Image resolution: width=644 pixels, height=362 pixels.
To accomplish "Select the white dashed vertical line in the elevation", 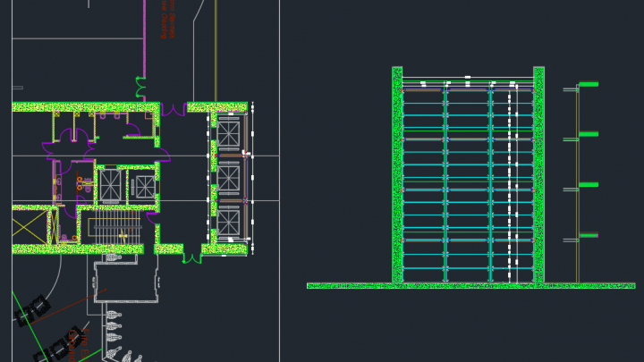I will 509,186.
